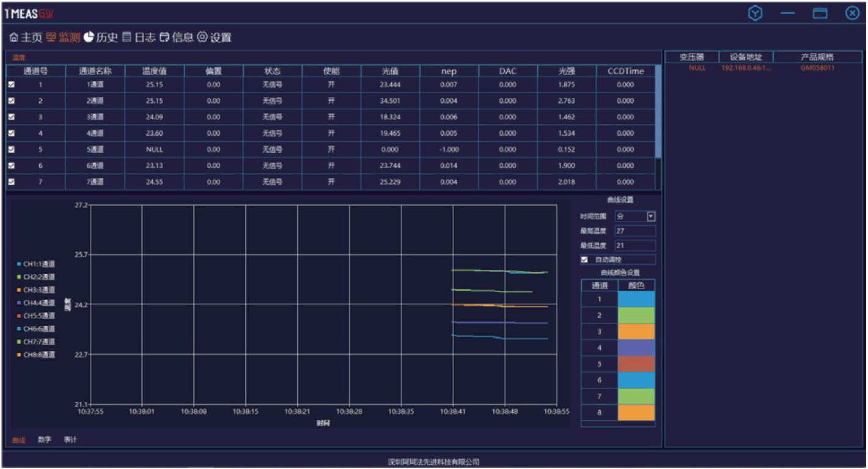
Task: Toggle the channel 5 row checkbox
Action: point(11,150)
